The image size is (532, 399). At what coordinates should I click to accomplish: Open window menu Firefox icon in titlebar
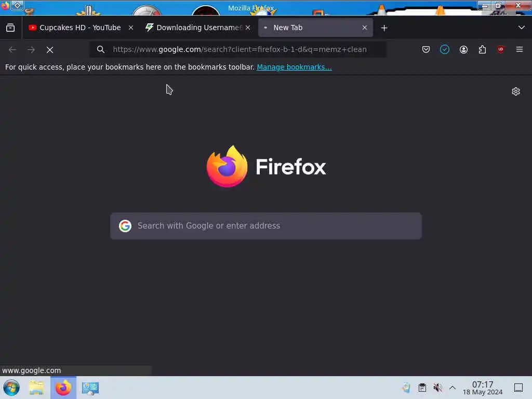(5, 5)
